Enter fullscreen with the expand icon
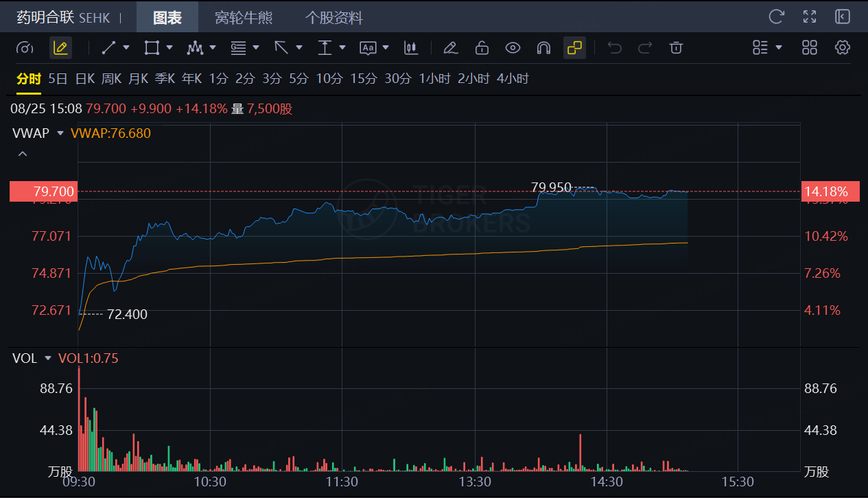 [x=810, y=17]
